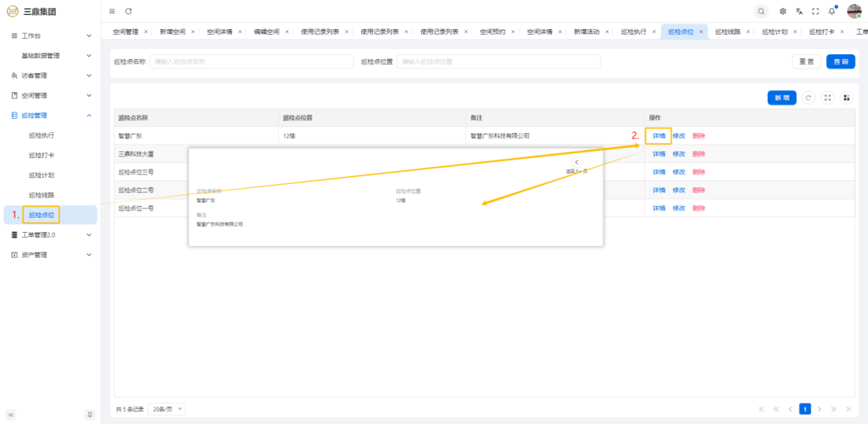
Task: Click the refresh icon beside the menu toggle
Action: 129,11
